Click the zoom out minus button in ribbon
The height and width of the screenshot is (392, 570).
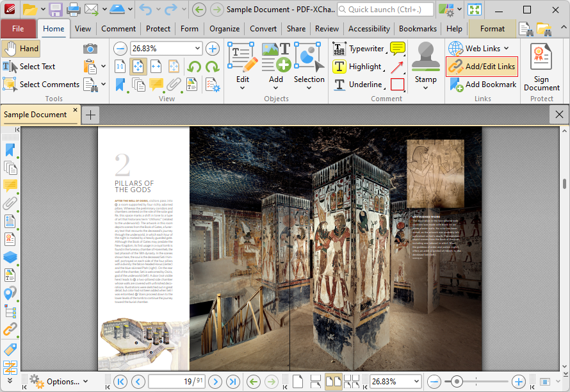pos(120,49)
